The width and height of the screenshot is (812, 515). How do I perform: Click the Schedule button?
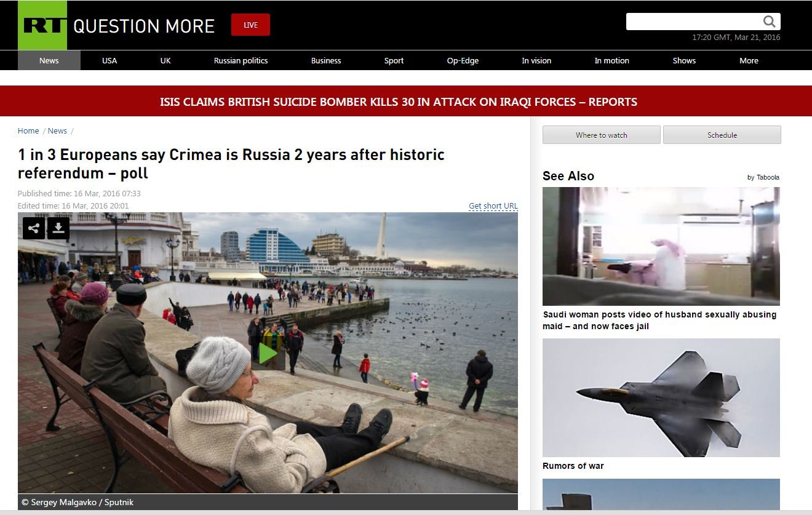[722, 135]
